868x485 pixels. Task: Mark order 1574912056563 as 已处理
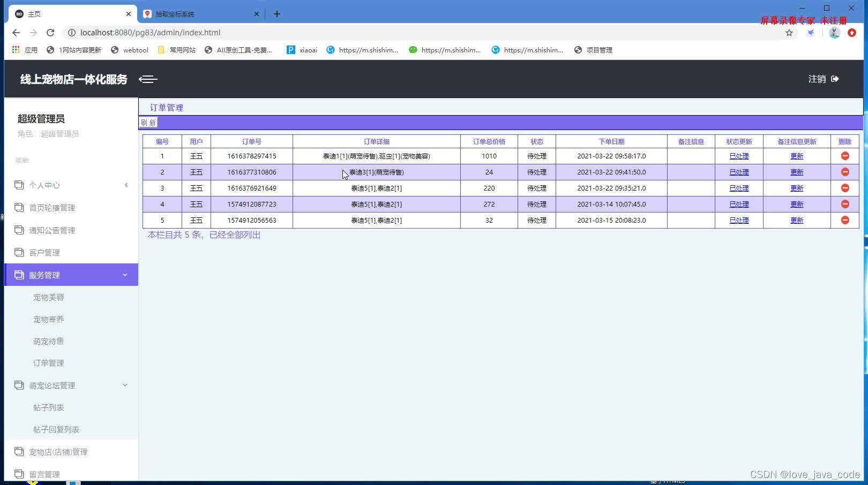(739, 220)
